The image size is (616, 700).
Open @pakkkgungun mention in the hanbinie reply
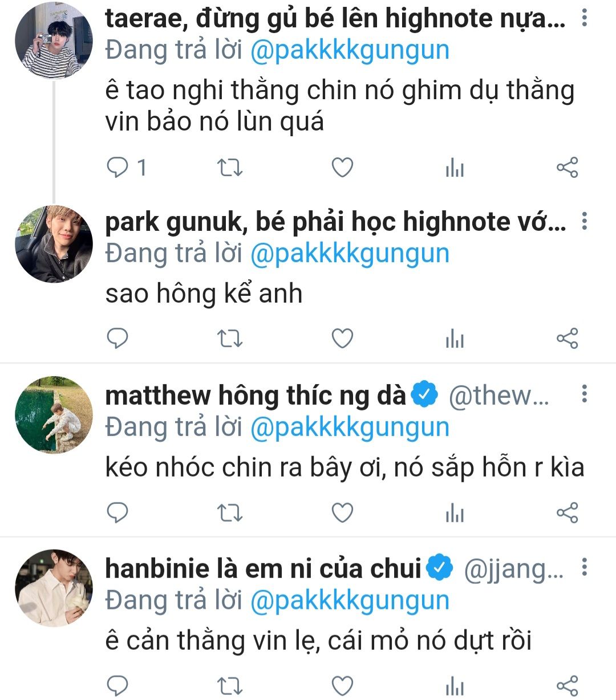[x=350, y=601]
